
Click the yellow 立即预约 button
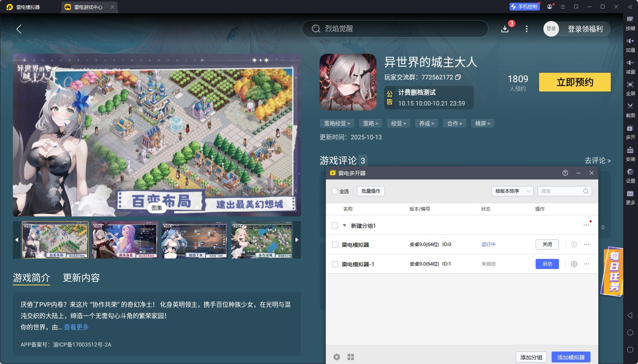(575, 82)
